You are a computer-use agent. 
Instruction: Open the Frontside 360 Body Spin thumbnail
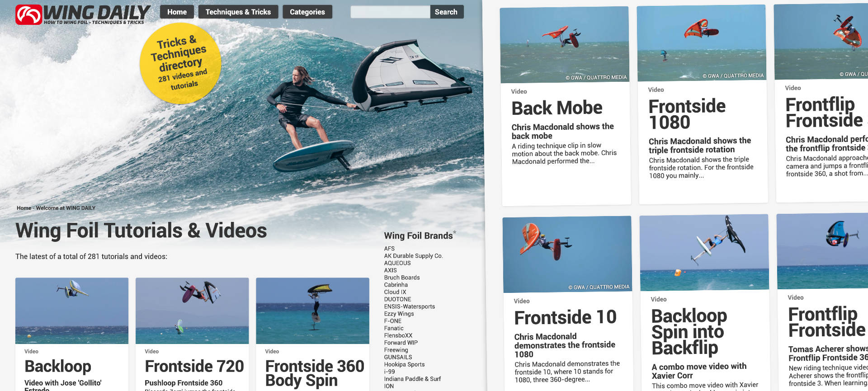(312, 311)
